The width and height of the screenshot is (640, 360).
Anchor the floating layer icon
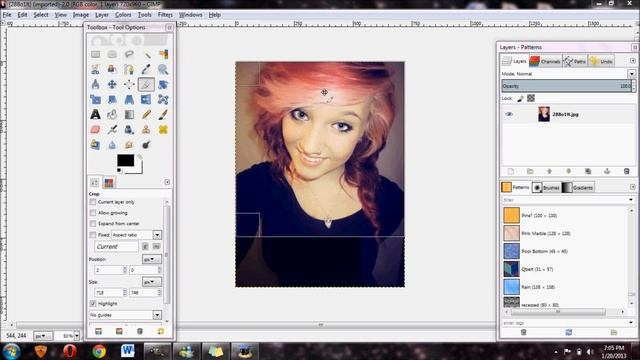[607, 171]
